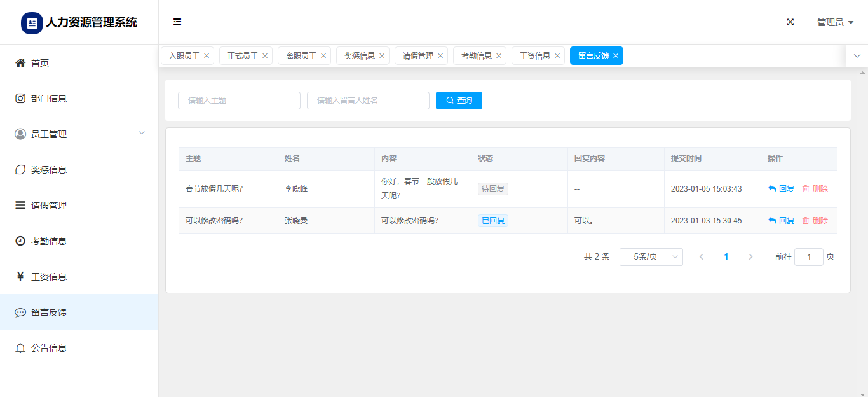
Task: Click the bell icon for 公告信息
Action: 20,348
